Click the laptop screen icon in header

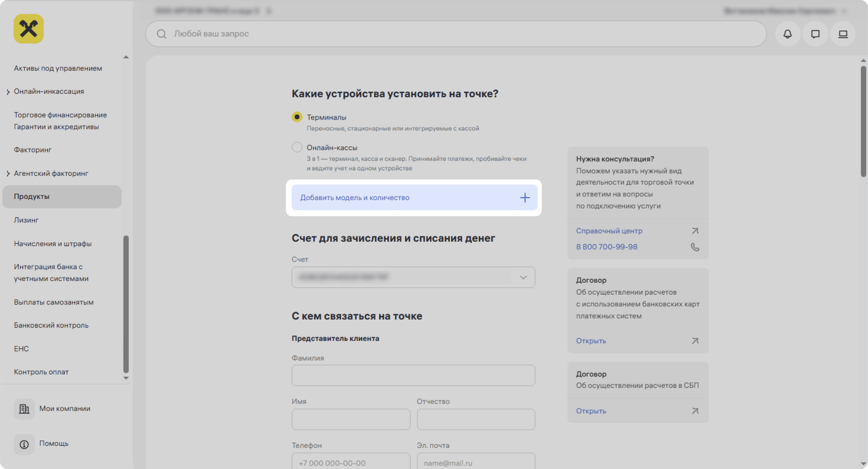tap(843, 34)
